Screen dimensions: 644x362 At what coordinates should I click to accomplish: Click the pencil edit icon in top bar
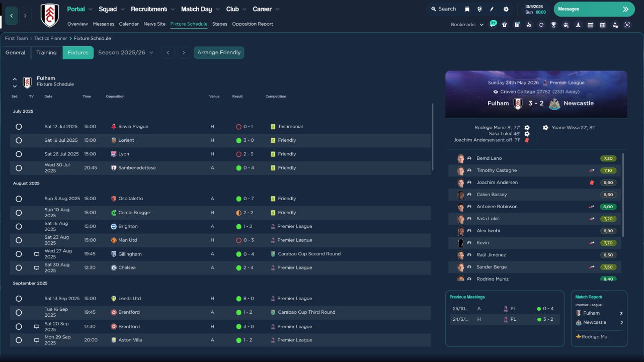[x=492, y=9]
